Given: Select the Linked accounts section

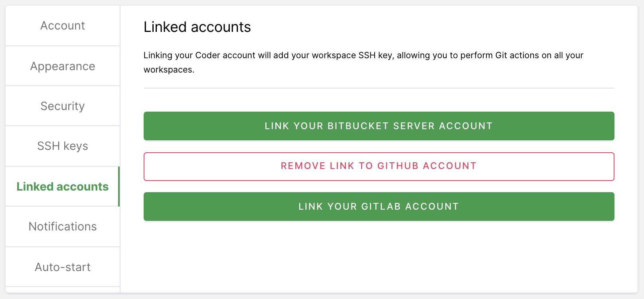Looking at the screenshot, I should [x=62, y=186].
